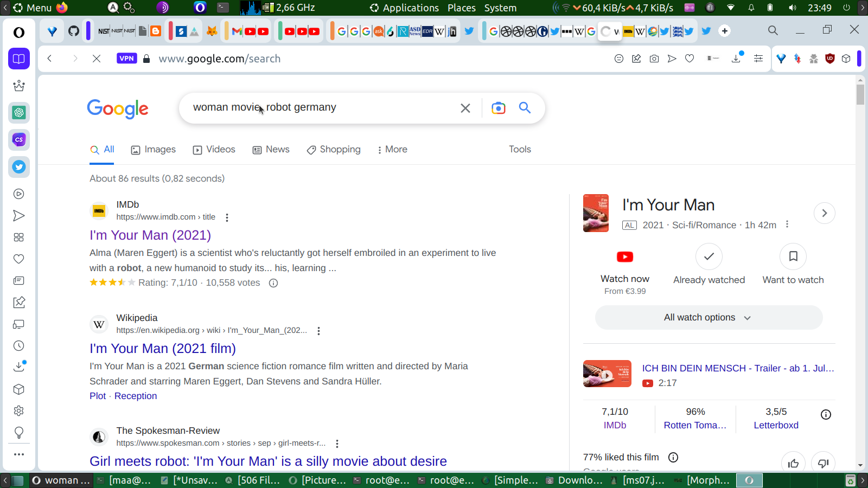The width and height of the screenshot is (868, 488).
Task: Click the uBlock Origin extension icon
Action: [829, 59]
